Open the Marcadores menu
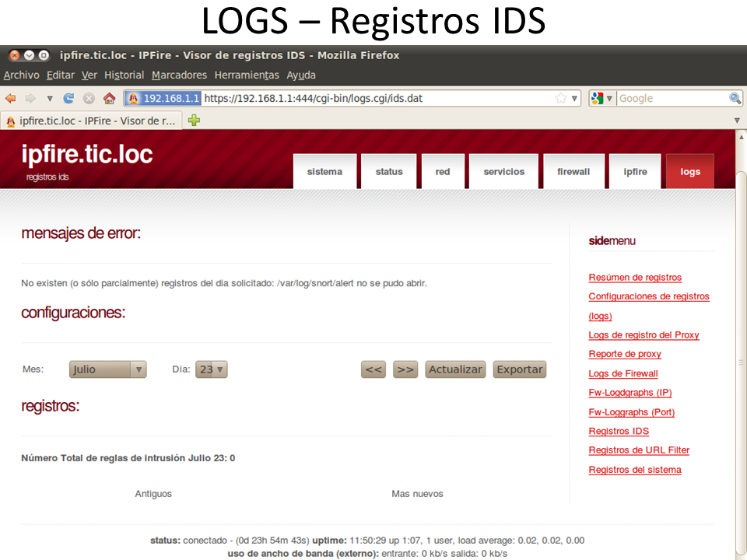Viewport: 747px width, 560px height. [179, 75]
